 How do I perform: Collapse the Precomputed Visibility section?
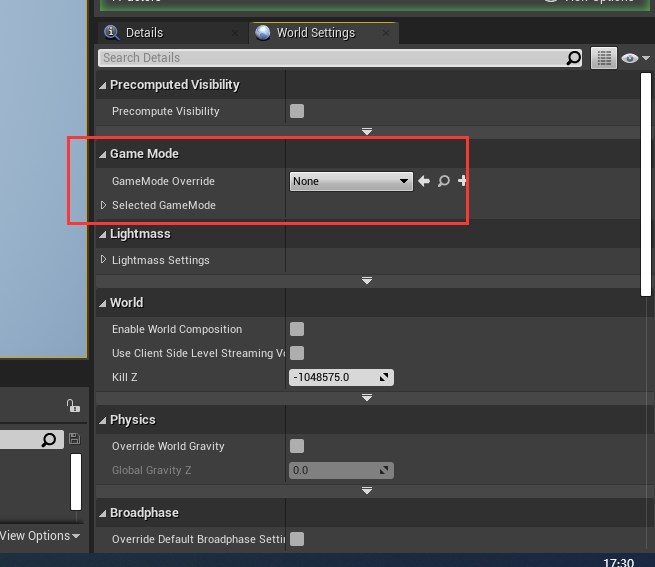coord(103,85)
